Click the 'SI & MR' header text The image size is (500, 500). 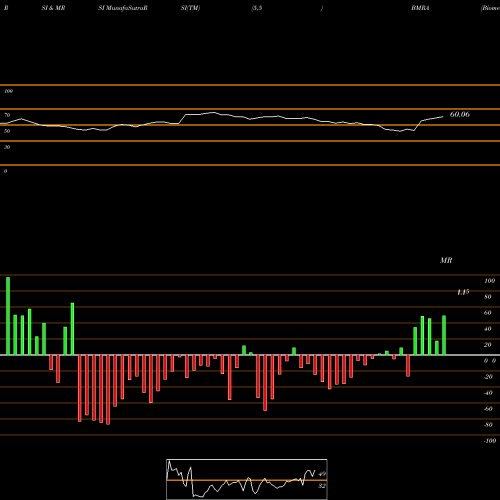click(53, 8)
